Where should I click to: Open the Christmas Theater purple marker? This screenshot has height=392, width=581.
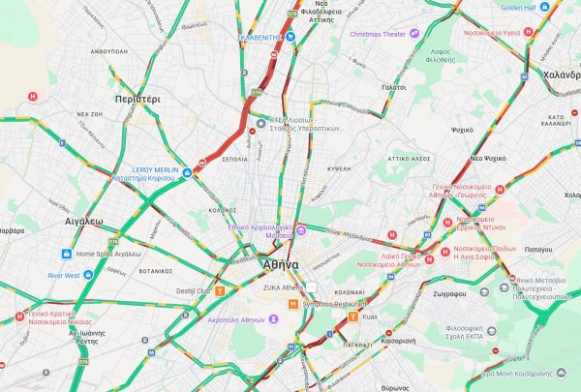coord(414,34)
